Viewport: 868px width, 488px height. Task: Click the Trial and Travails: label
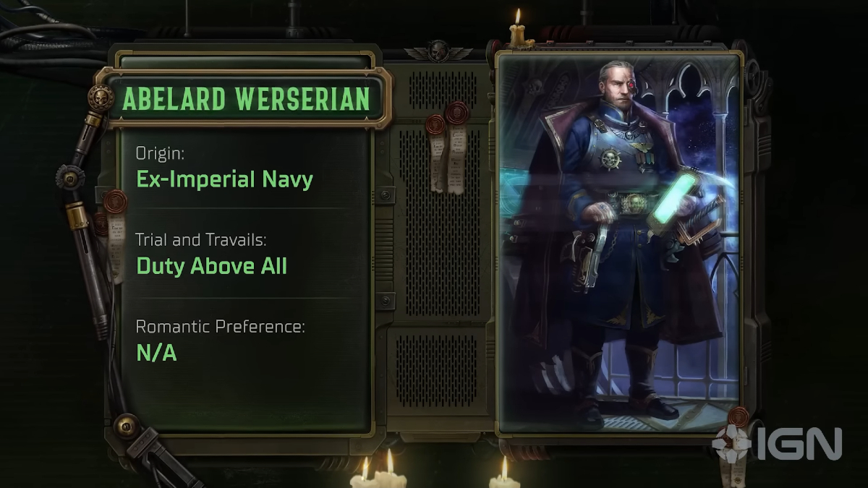(207, 240)
